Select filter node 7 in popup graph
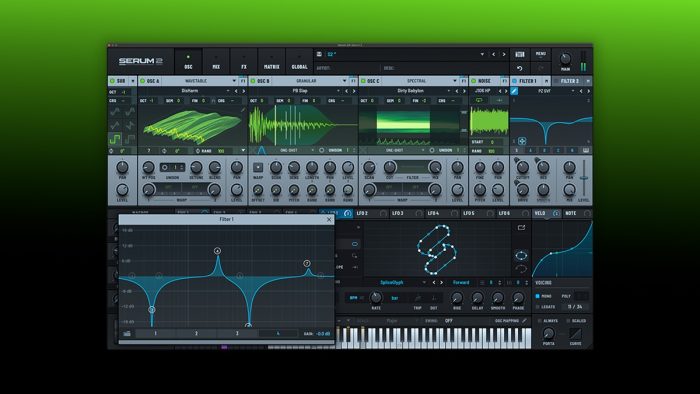700x394 pixels. point(307,263)
